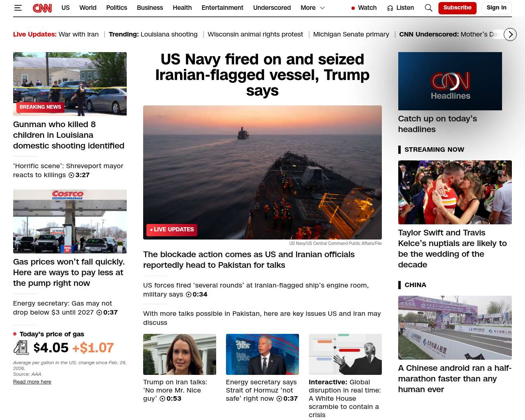Click the LIVE UPDATES badge on ship photo

point(171,230)
